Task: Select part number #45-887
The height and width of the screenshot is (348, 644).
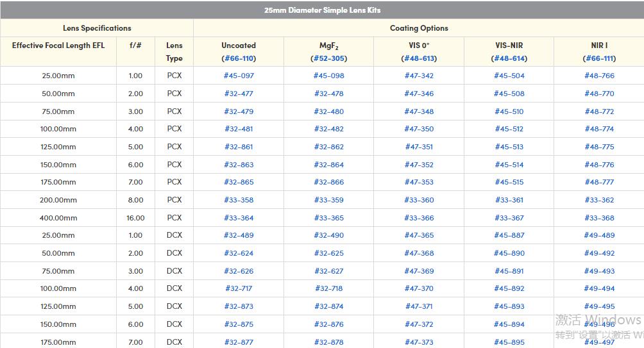Action: click(509, 235)
